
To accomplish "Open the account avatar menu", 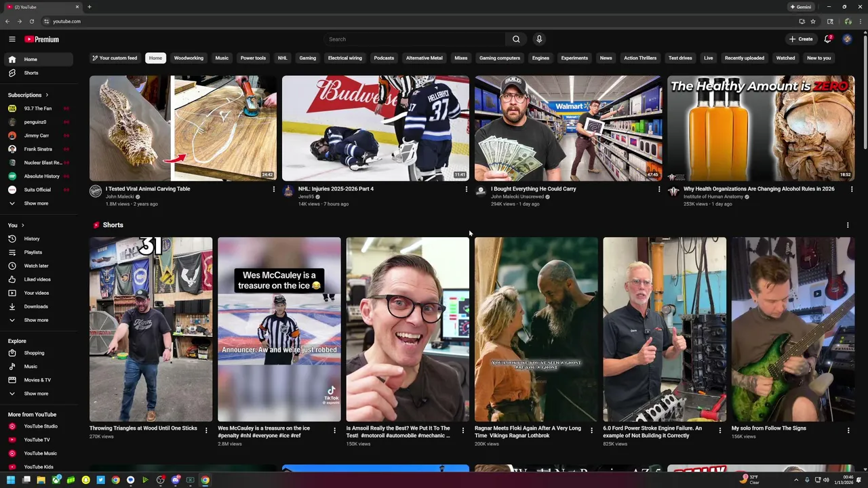I will click(847, 39).
